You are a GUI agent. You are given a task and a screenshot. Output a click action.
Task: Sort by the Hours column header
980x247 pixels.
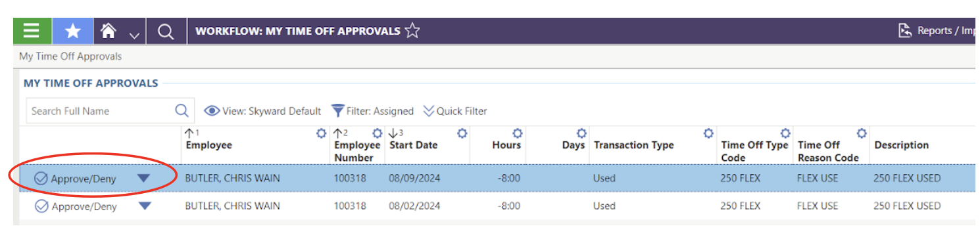pos(506,145)
